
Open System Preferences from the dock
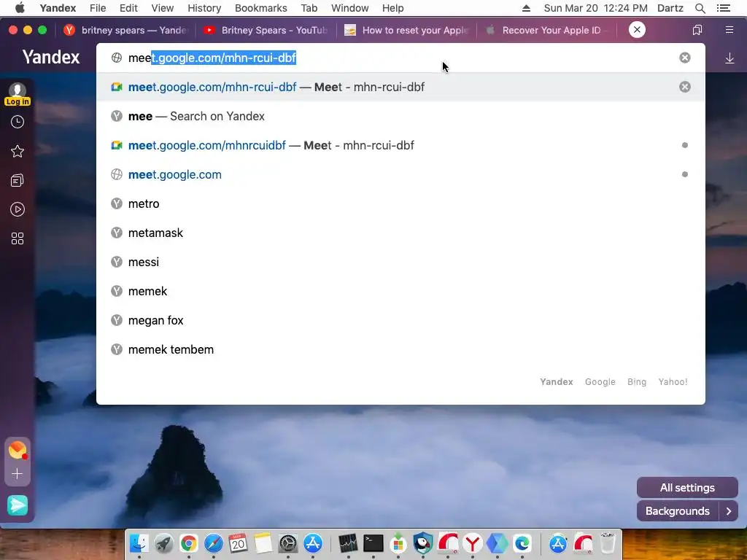(x=287, y=542)
